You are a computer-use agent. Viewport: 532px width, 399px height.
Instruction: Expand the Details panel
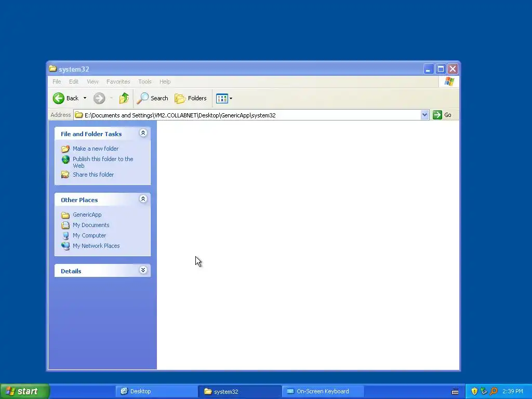click(143, 270)
